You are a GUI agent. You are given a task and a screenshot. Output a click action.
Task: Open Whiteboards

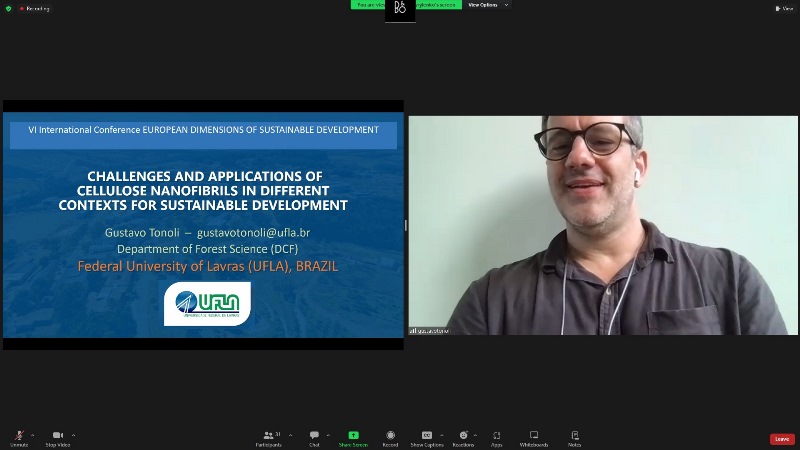pyautogui.click(x=534, y=436)
